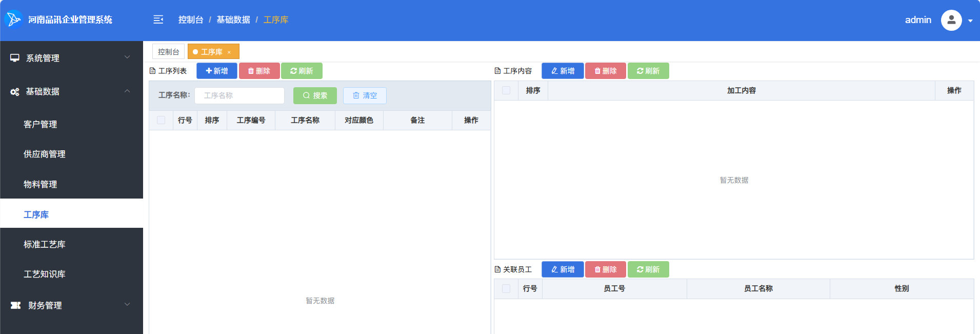Click 系统管理 menu label
Viewport: 980px width, 334px height.
(43, 58)
